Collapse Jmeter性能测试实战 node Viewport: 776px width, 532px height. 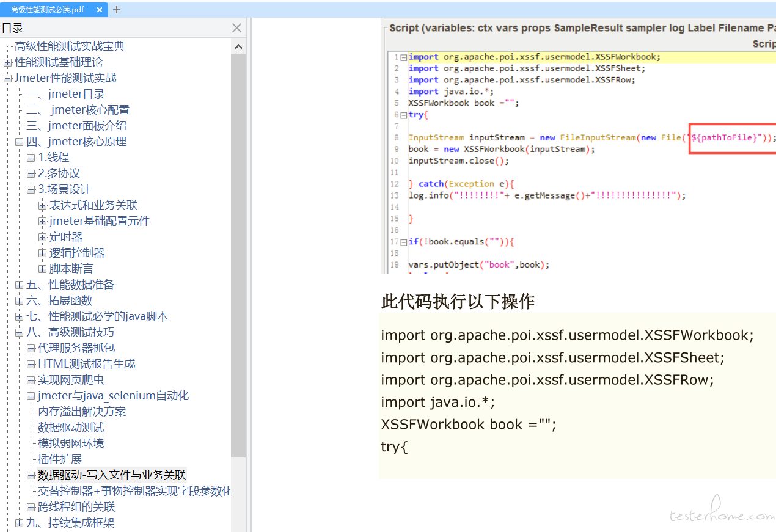click(x=7, y=78)
